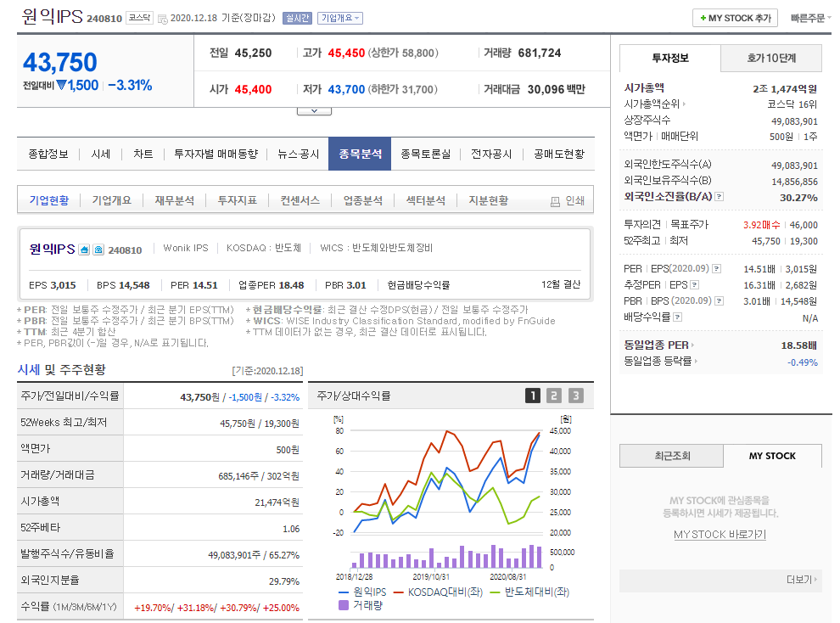
Task: Open the 빠른주문 dropdown
Action: pyautogui.click(x=810, y=18)
